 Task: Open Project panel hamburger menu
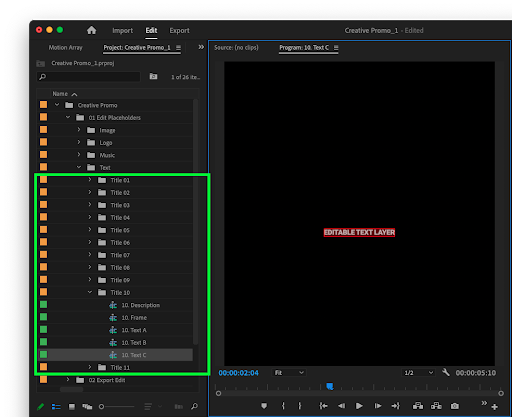(x=178, y=48)
